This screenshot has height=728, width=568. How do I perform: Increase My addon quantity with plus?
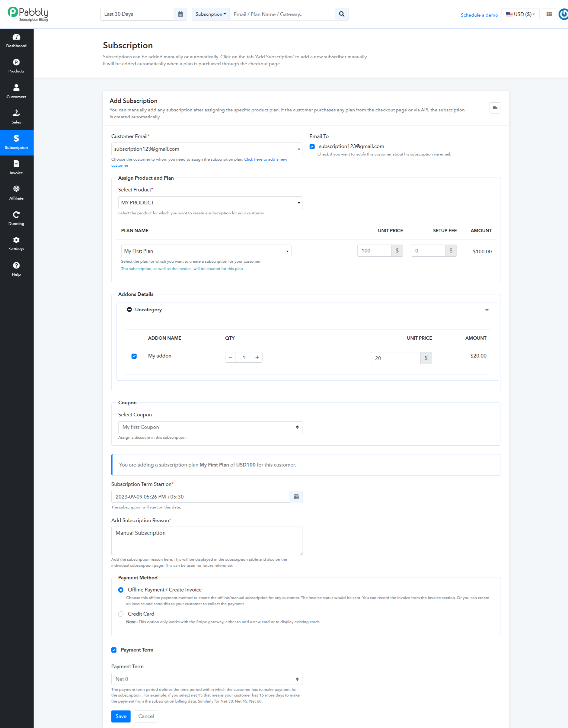pos(257,357)
